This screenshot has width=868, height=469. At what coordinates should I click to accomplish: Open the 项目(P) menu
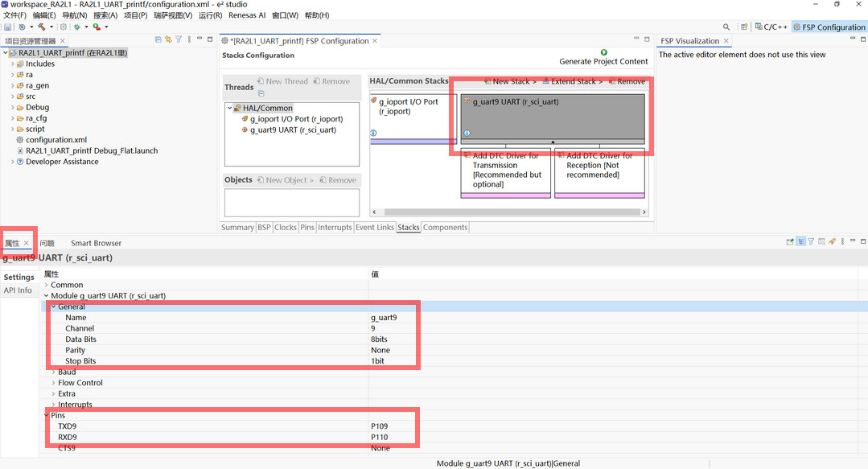136,15
